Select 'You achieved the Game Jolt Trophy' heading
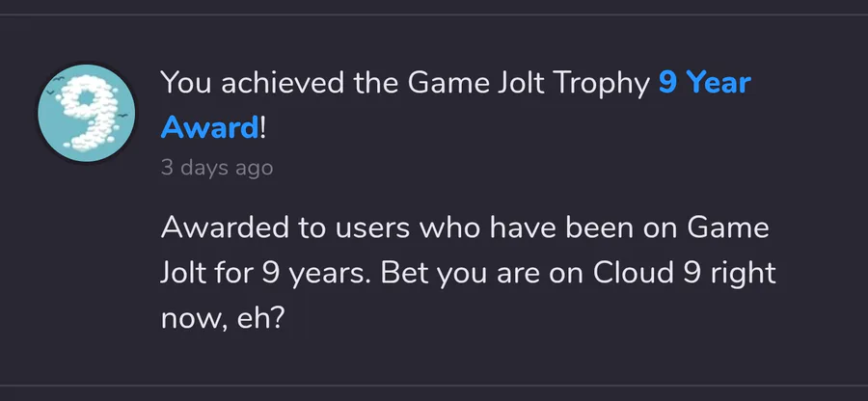868x401 pixels. click(x=405, y=83)
